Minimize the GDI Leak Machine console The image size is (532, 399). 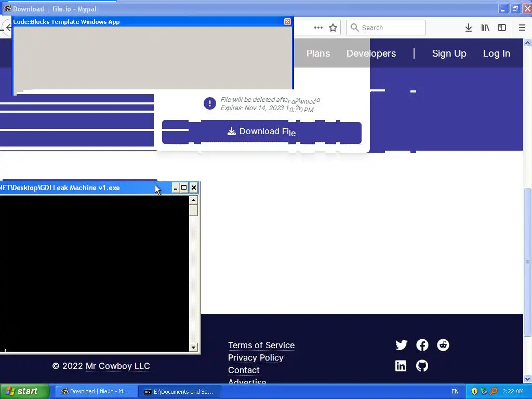176,188
